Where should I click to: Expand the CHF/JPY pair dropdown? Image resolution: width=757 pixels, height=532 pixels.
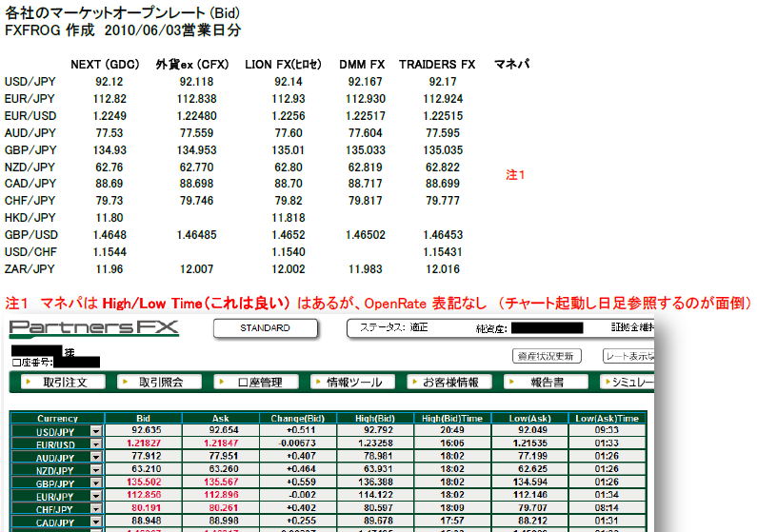[x=96, y=508]
